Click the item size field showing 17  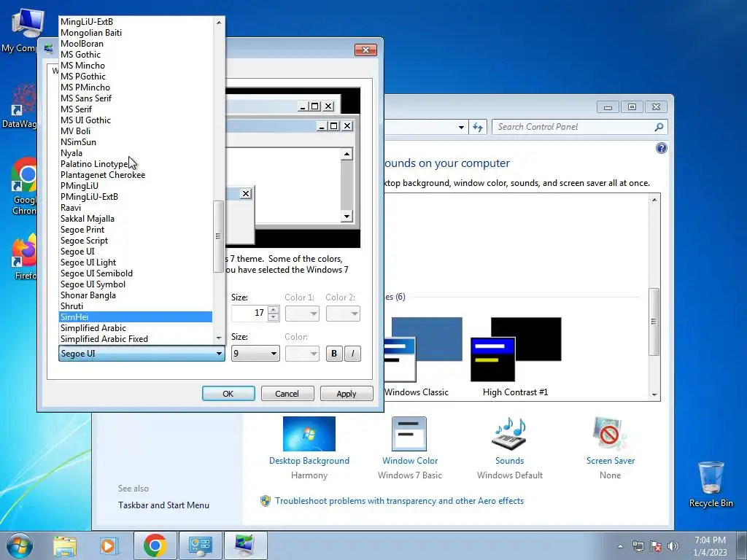tap(249, 313)
